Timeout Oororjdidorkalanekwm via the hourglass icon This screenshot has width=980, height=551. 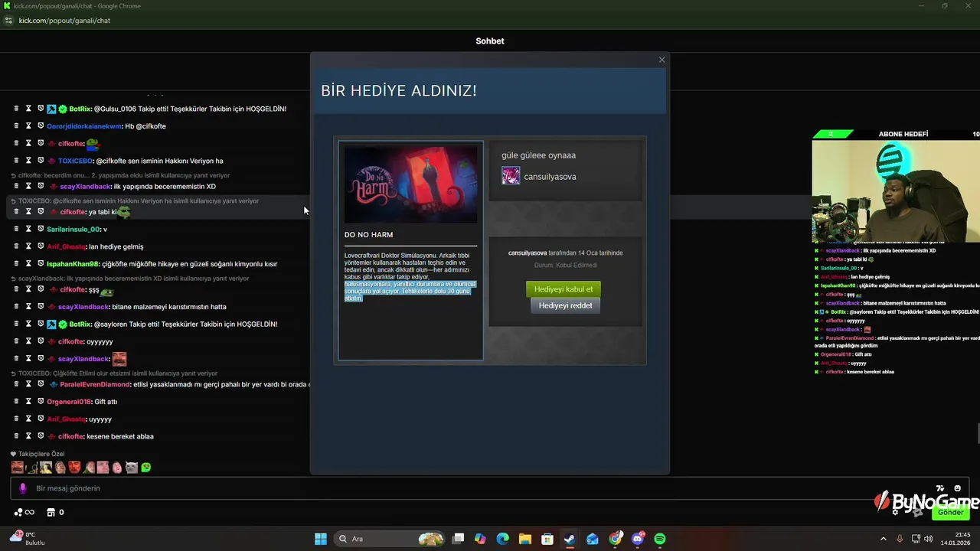click(x=28, y=126)
